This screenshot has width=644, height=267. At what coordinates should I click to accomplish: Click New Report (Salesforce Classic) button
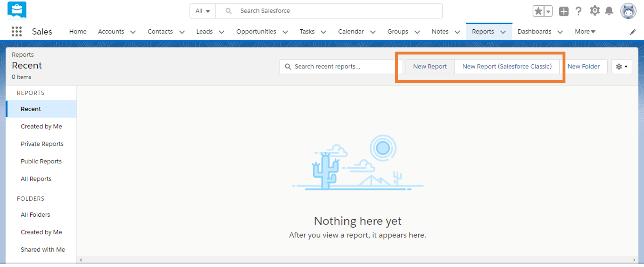507,66
